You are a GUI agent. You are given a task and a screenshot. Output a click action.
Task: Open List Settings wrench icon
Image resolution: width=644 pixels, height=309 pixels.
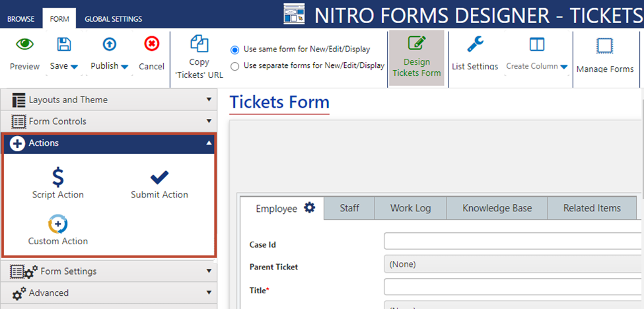[x=475, y=44]
